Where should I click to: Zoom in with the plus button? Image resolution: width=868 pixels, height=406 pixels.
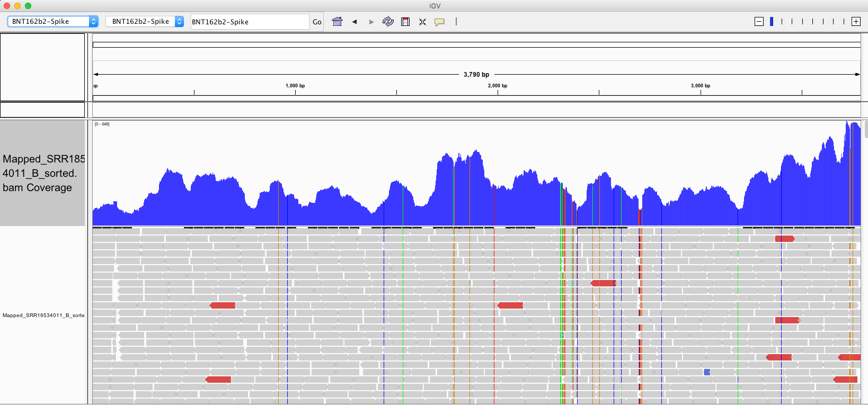(856, 21)
